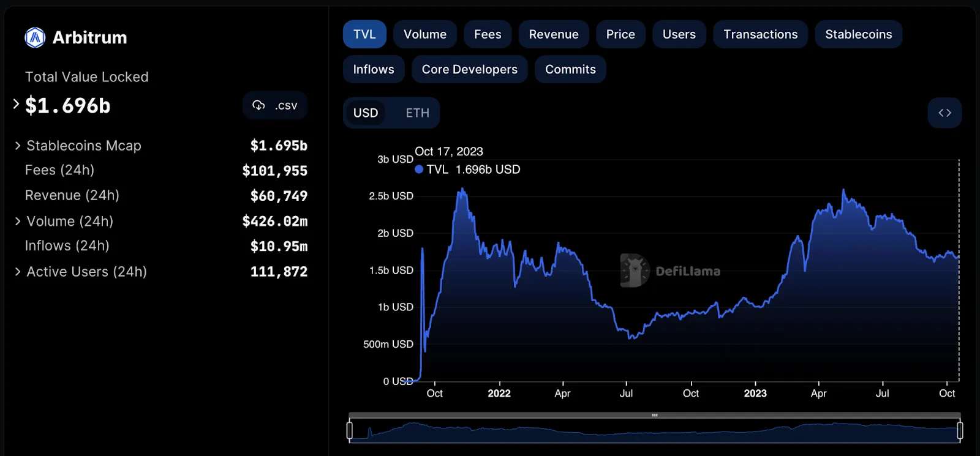Toggle the Price chart option
Screen dimensions: 980x456
620,34
